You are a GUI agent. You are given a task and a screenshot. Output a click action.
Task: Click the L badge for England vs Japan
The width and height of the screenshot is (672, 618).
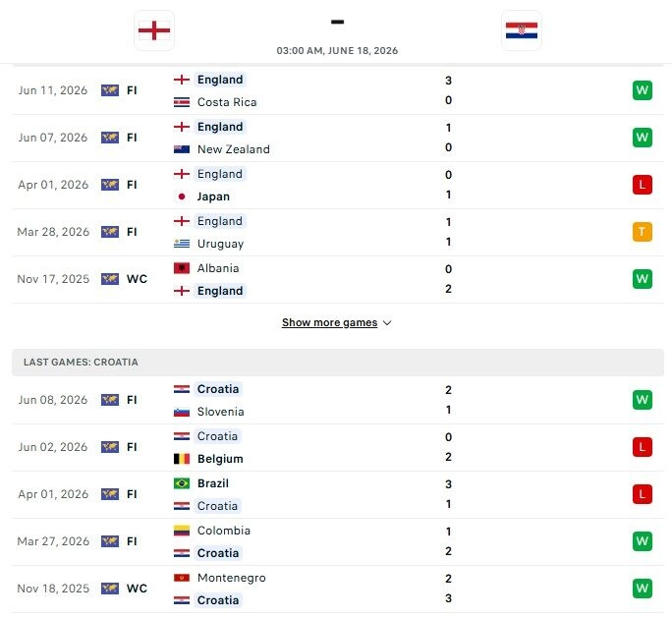(x=642, y=185)
